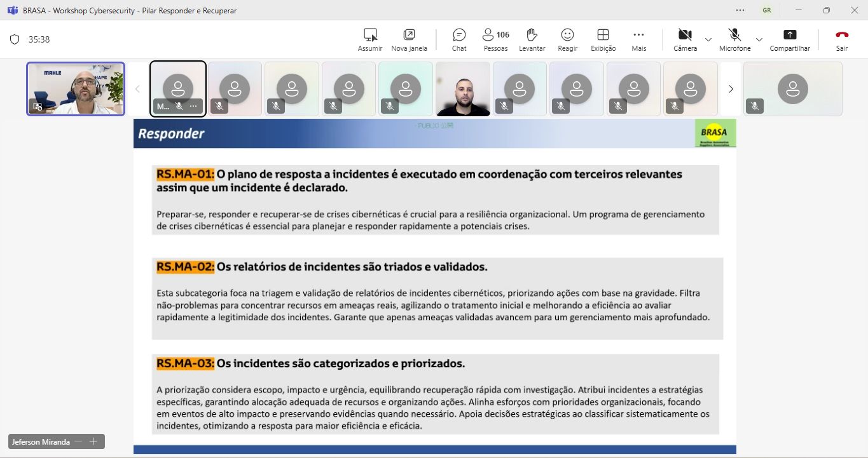Raise hand with the Levantar button
Image resolution: width=868 pixels, height=458 pixels.
click(x=532, y=39)
